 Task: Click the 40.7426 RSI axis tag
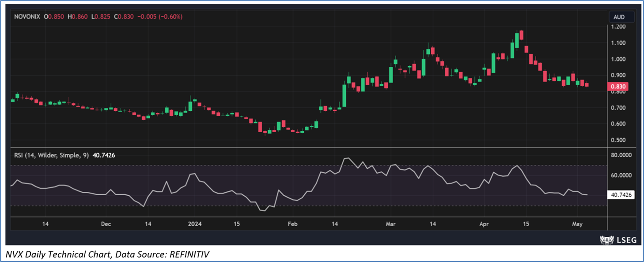click(x=621, y=194)
